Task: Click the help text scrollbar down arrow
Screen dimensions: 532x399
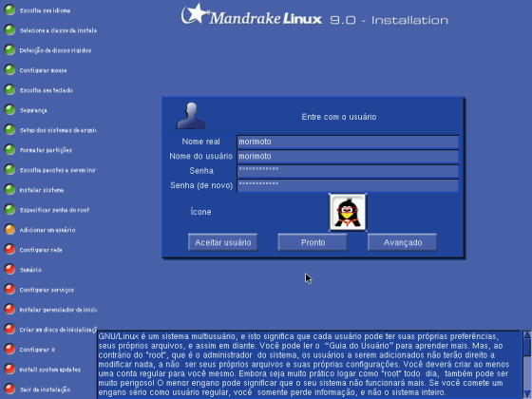Action: tap(527, 394)
